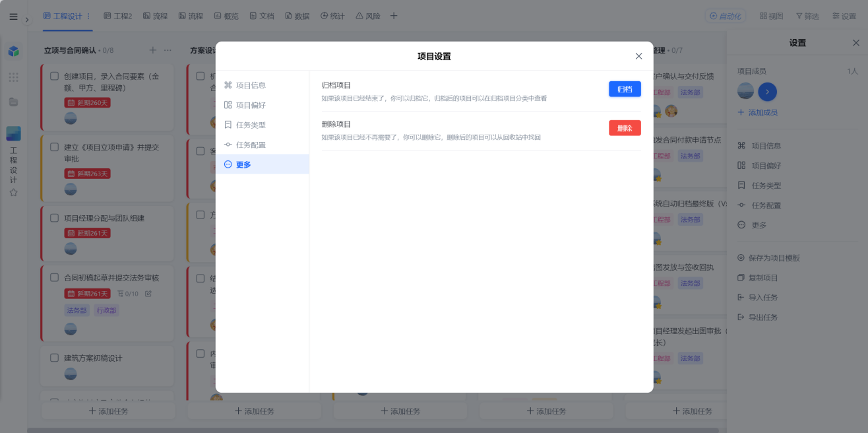Viewport: 868px width, 433px height.
Task: Expand the collapsed sidebar chevron
Action: [x=27, y=20]
